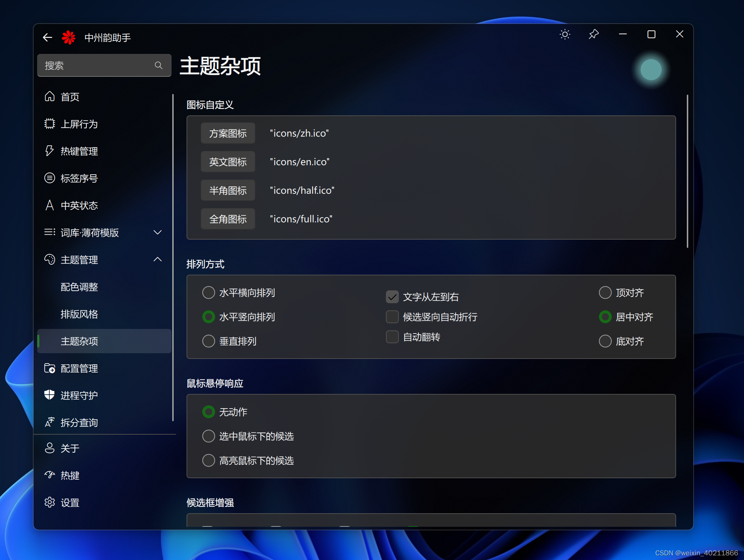Switch to 配色调整 submenu item

pyautogui.click(x=79, y=287)
